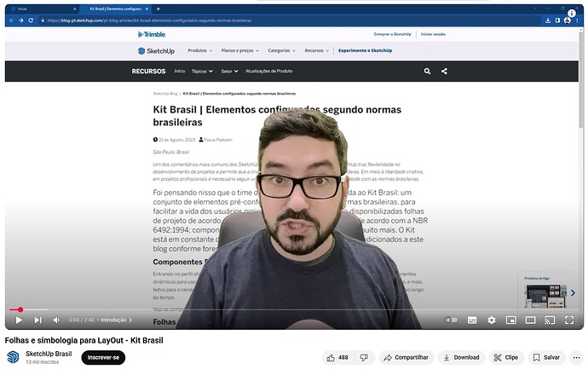
Task: Click Iniciar sessão link
Action: tap(433, 34)
